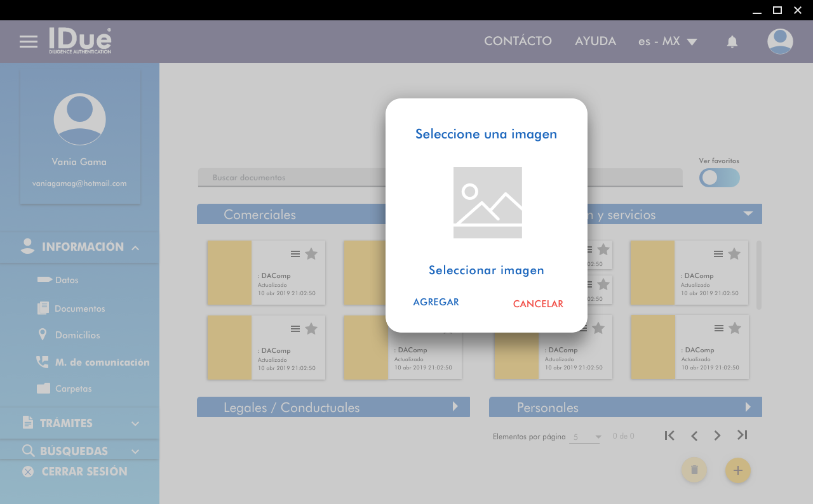Open Documentos in the sidebar
813x504 pixels.
coord(79,308)
